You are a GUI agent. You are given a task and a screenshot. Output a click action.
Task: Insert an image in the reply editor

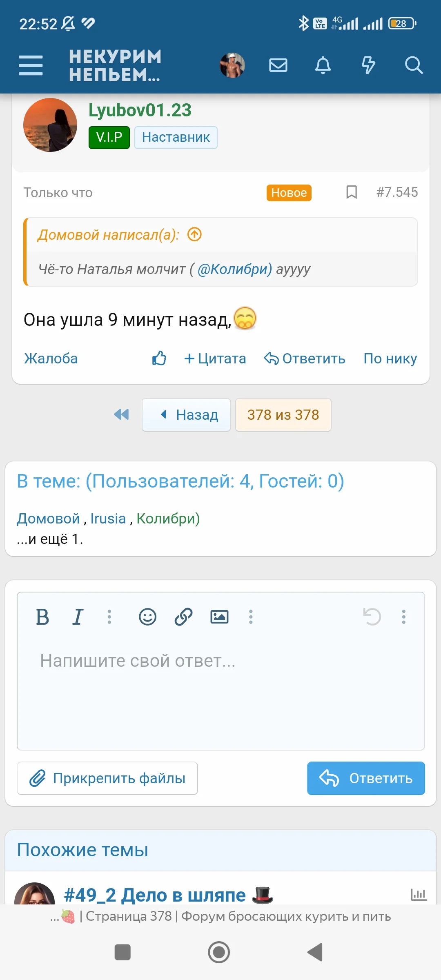pyautogui.click(x=219, y=617)
